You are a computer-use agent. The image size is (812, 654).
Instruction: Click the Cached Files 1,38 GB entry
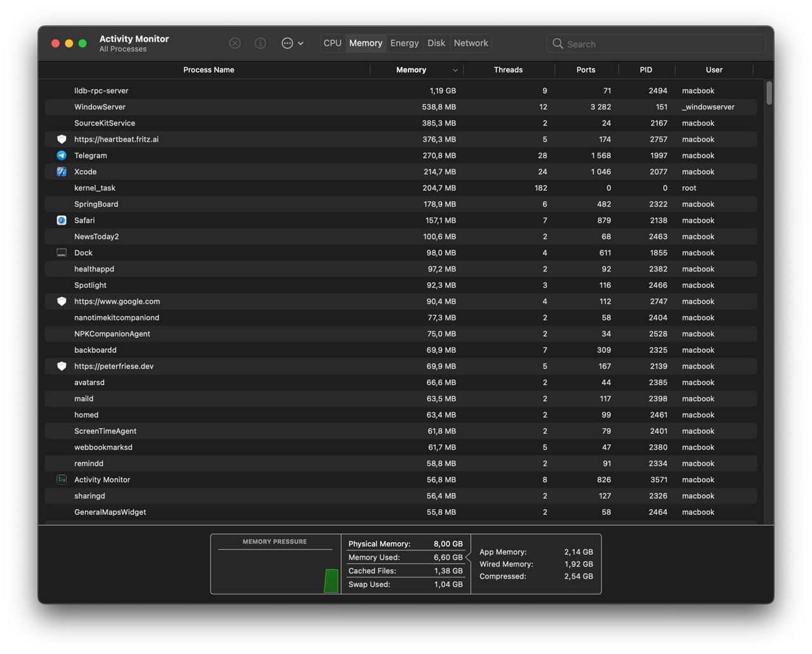click(x=405, y=571)
